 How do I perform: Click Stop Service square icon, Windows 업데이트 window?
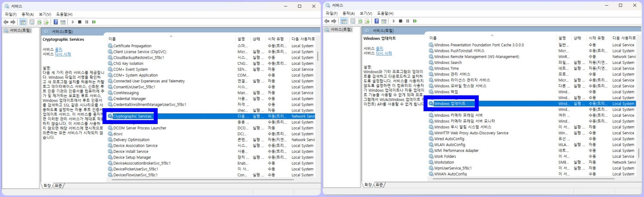[401, 21]
